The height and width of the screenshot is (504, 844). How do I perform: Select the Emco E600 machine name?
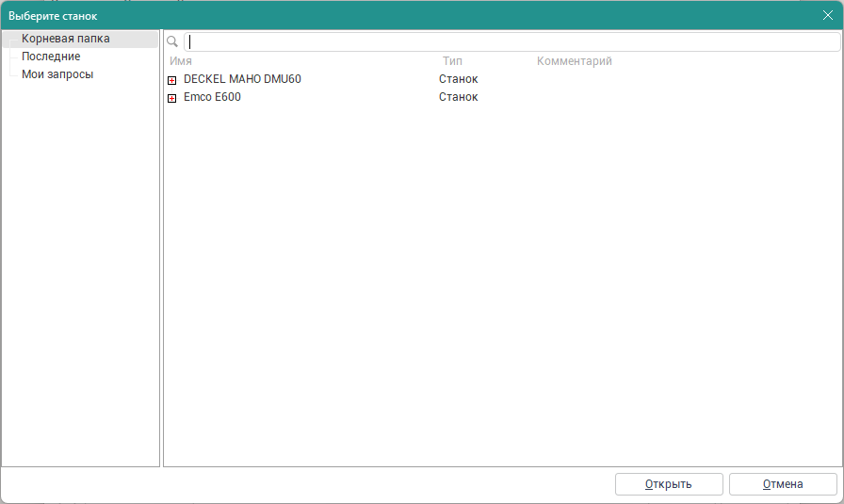212,97
